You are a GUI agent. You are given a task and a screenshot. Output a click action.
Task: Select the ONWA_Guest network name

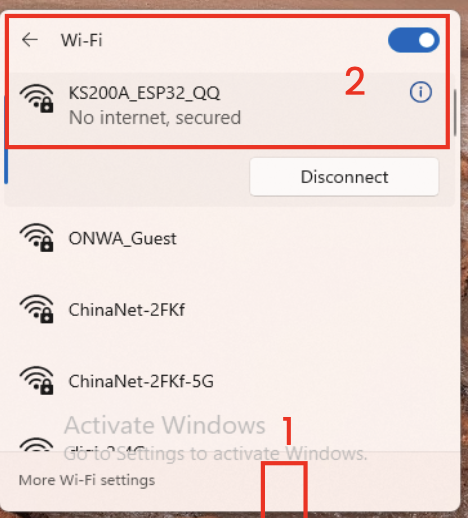point(122,239)
